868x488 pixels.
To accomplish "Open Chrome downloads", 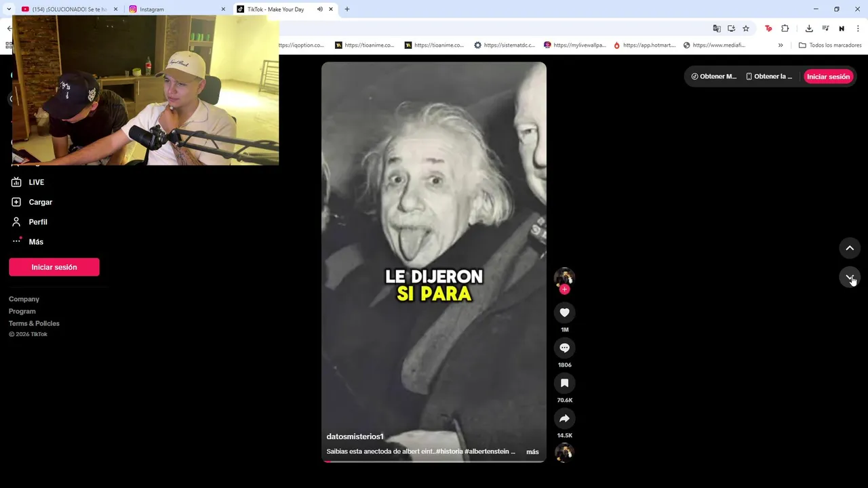I will pos(809,28).
